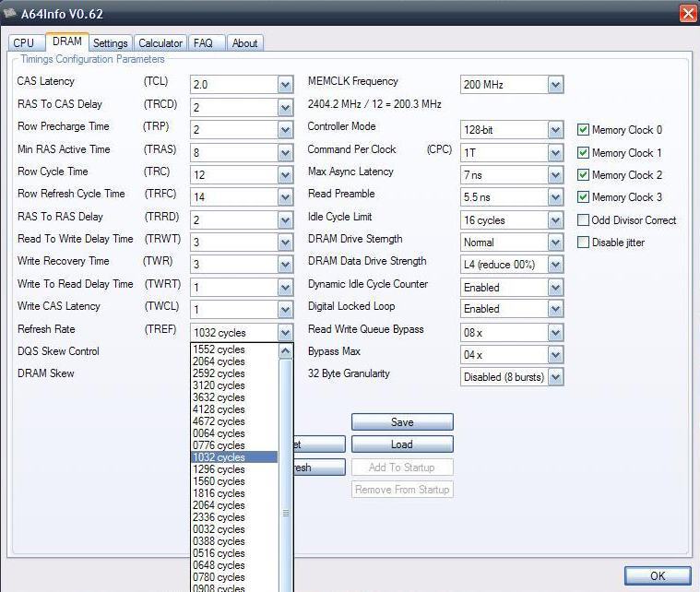Expand the Row Cycle Time (TRC) dropdown
The height and width of the screenshot is (592, 700).
[x=285, y=175]
